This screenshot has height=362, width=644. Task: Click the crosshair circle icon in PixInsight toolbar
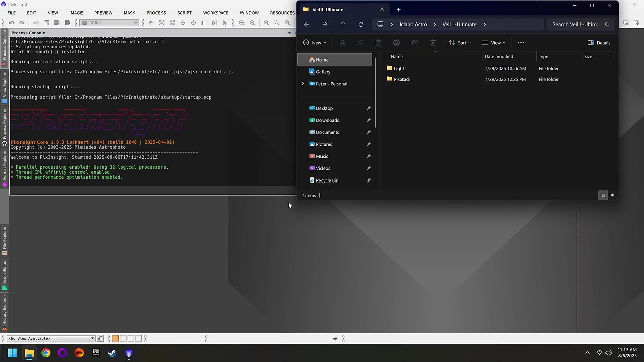click(x=193, y=23)
